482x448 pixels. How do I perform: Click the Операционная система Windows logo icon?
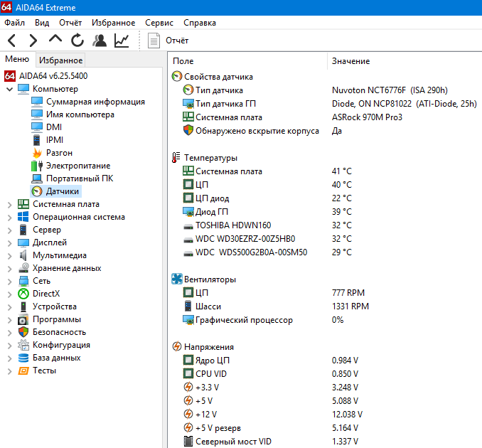[23, 217]
